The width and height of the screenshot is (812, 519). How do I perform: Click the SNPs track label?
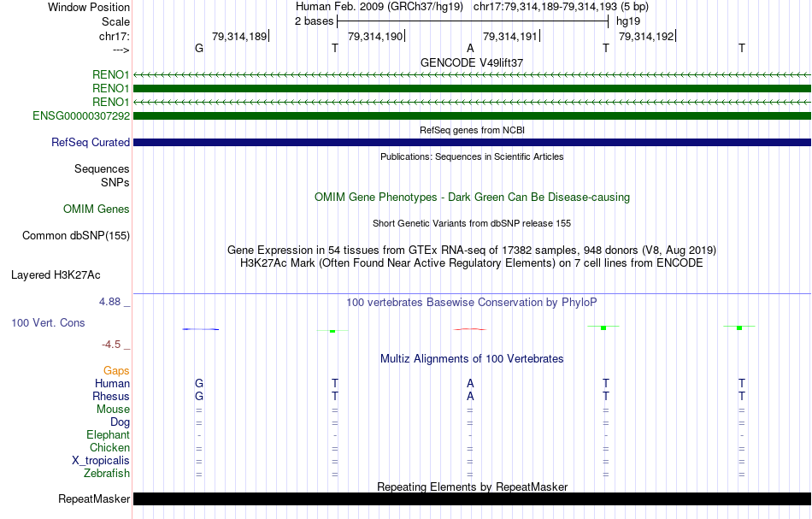[x=115, y=182]
